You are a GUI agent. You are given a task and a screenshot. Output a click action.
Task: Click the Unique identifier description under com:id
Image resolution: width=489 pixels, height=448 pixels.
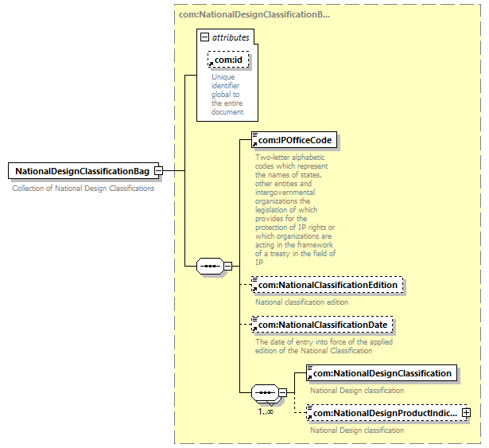pyautogui.click(x=228, y=95)
